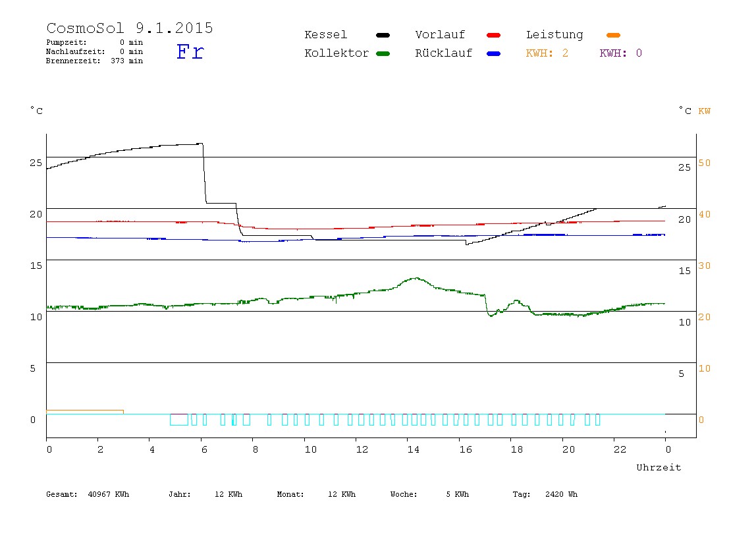Click hour label "12" on the time axis
This screenshot has width=756, height=535.
point(362,449)
